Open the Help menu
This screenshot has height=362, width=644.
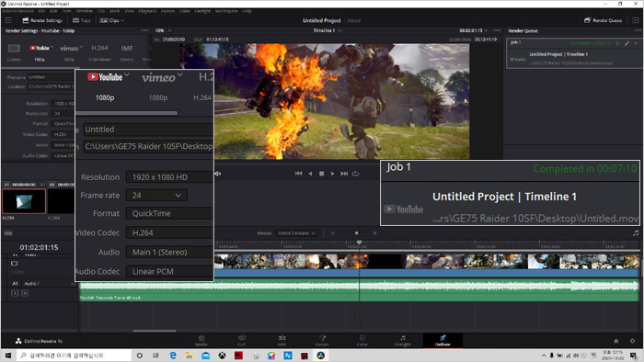247,11
